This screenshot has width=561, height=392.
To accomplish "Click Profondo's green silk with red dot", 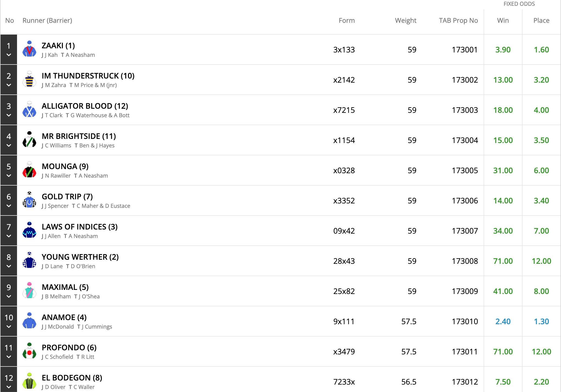I will (x=29, y=351).
